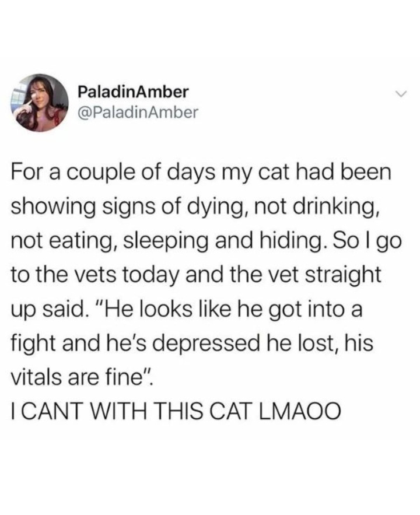This screenshot has height=515, width=420.
Task: Open the PaladinAmber profile picture
Action: tap(40, 103)
